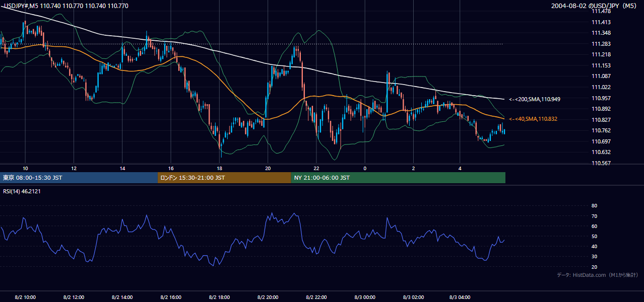644x302 pixels.
Task: Click RSI scale value 80
Action: point(594,206)
